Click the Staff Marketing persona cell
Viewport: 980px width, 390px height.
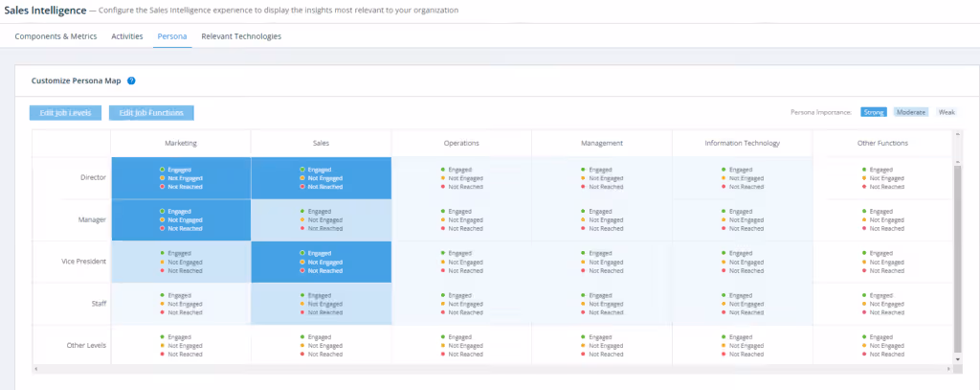(181, 304)
